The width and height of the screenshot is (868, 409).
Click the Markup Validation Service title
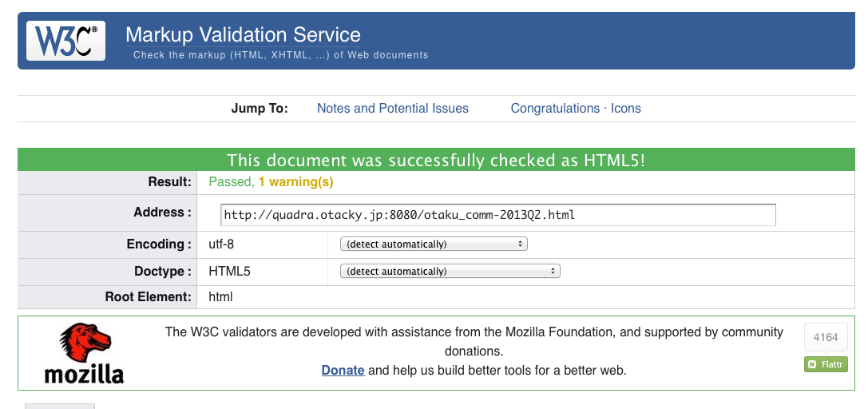243,35
